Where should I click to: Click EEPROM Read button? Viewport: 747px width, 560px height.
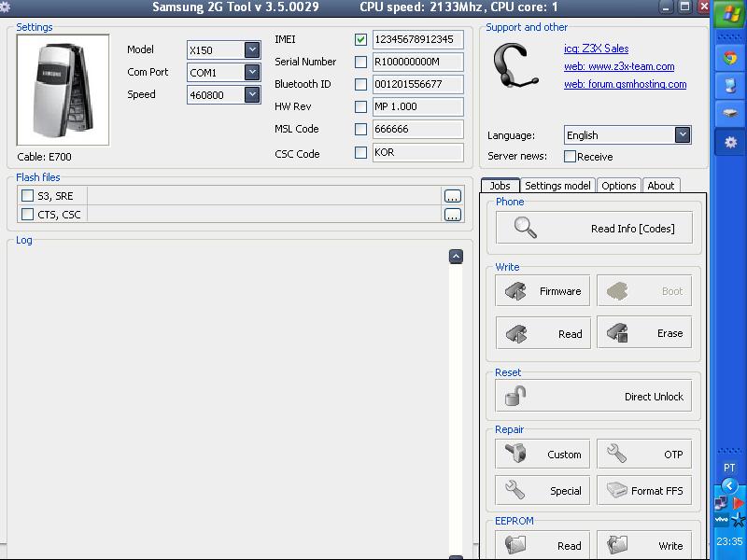[543, 545]
